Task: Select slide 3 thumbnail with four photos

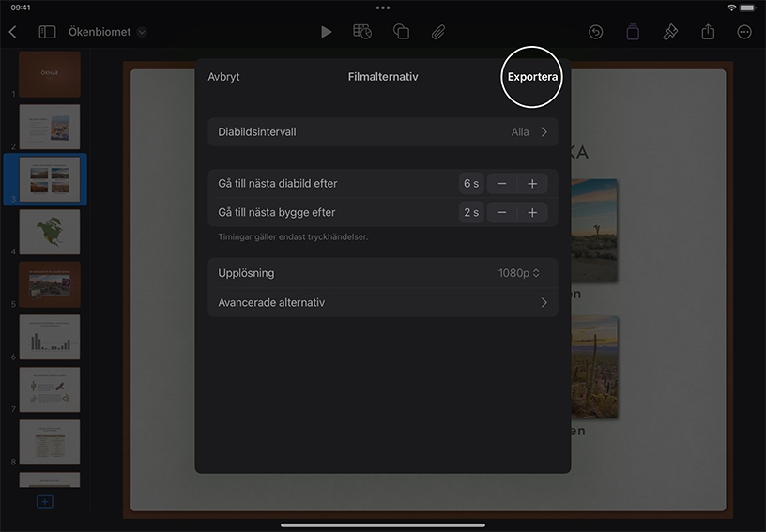Action: click(x=50, y=179)
